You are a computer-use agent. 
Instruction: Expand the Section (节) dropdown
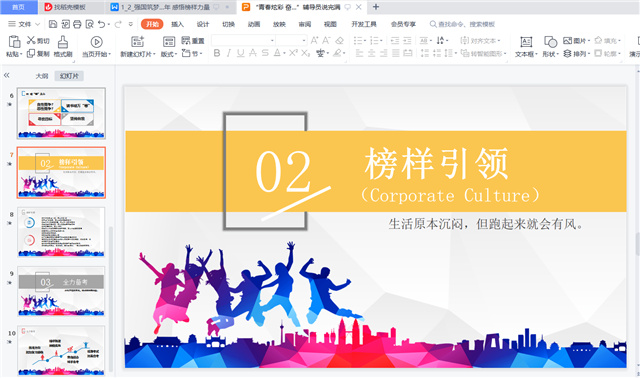(192, 53)
